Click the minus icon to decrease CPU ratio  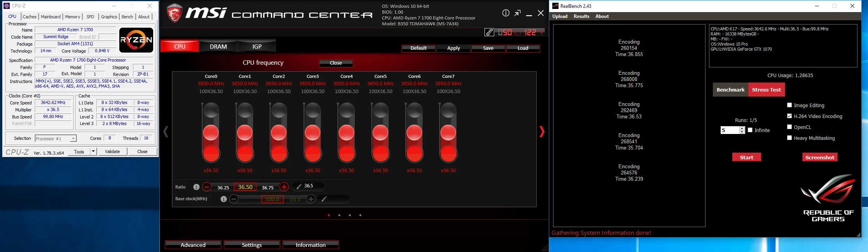tap(207, 187)
